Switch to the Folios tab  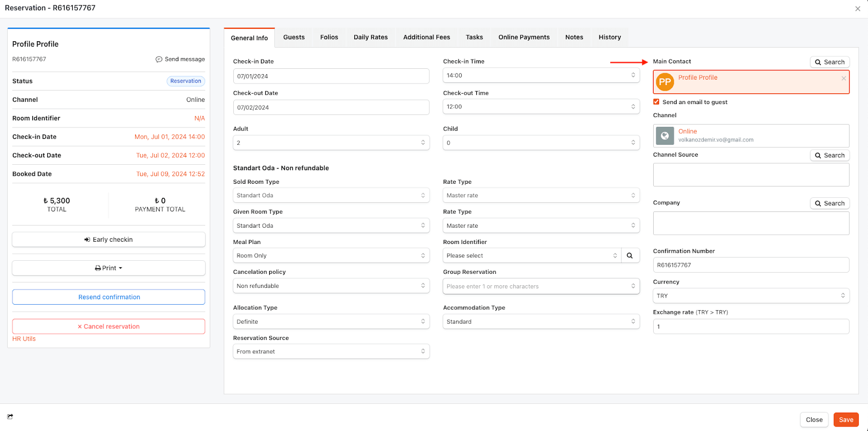(329, 37)
